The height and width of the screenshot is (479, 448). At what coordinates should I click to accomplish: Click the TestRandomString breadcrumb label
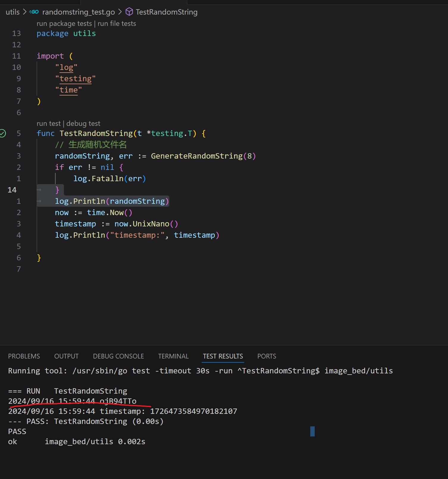click(167, 12)
